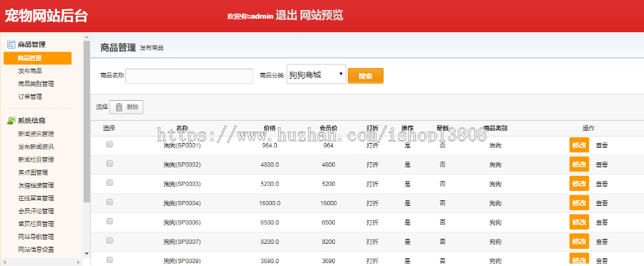This screenshot has width=644, height=266.
Task: Click sidebar scrollbar up arrow
Action: click(x=87, y=37)
